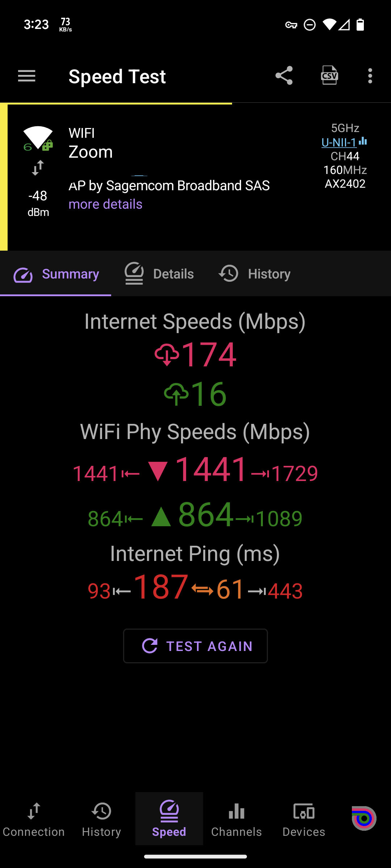Click the U-NII-1 band link
The height and width of the screenshot is (868, 391).
(339, 142)
